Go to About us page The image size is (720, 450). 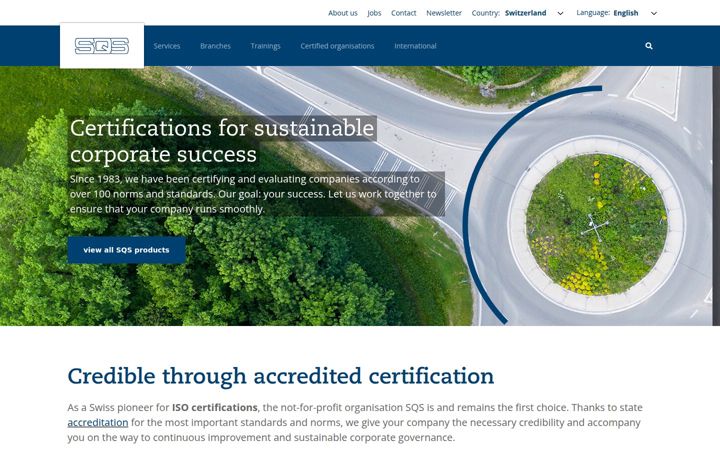(343, 13)
